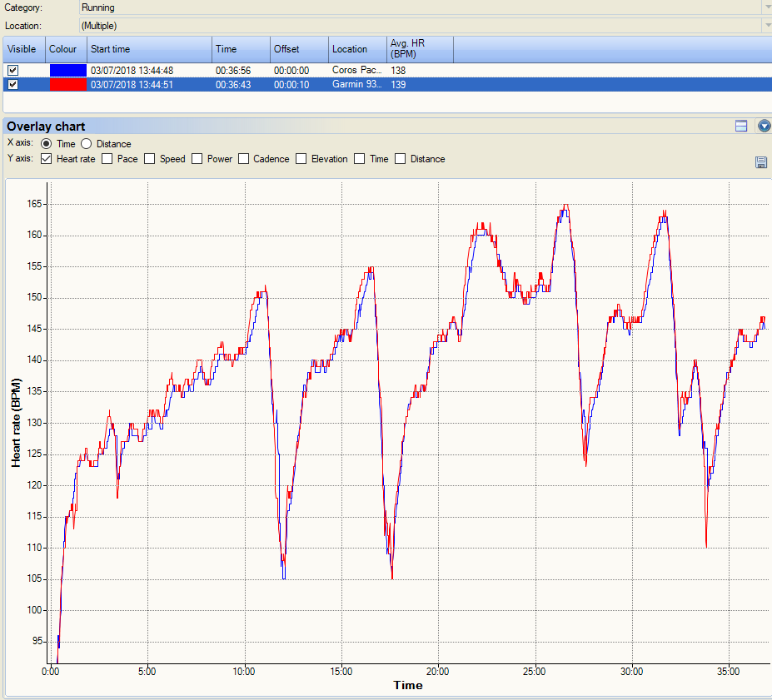
Task: Click the red colour swatch of Garmin row
Action: (x=68, y=85)
